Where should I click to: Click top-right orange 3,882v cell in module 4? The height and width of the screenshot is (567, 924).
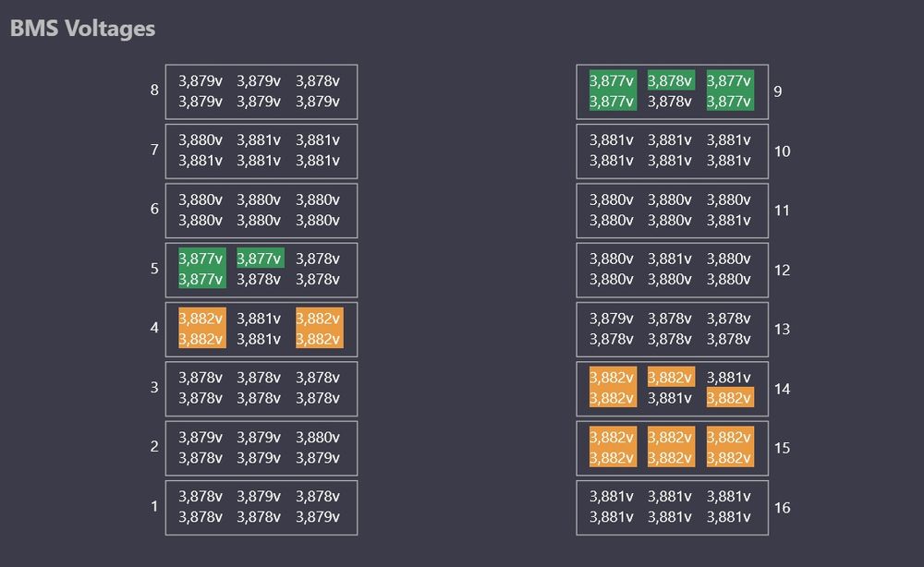coord(319,319)
